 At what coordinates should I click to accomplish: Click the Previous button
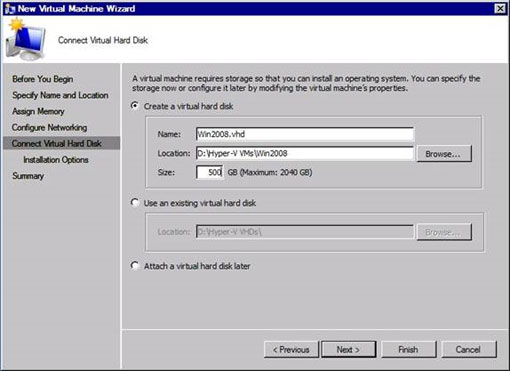[291, 349]
